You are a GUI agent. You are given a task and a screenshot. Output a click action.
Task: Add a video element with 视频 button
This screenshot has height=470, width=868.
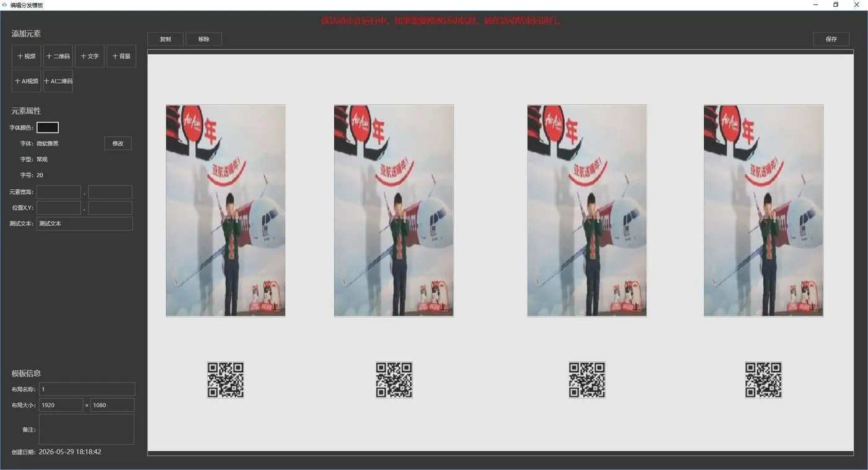27,56
